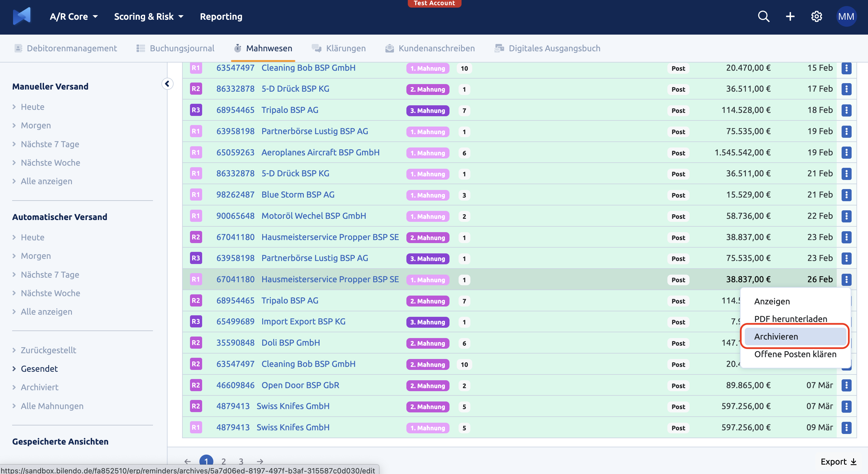Viewport: 868px width, 474px height.
Task: Open three-dot menu for Cleaning Bob 15 Feb row
Action: 846,68
